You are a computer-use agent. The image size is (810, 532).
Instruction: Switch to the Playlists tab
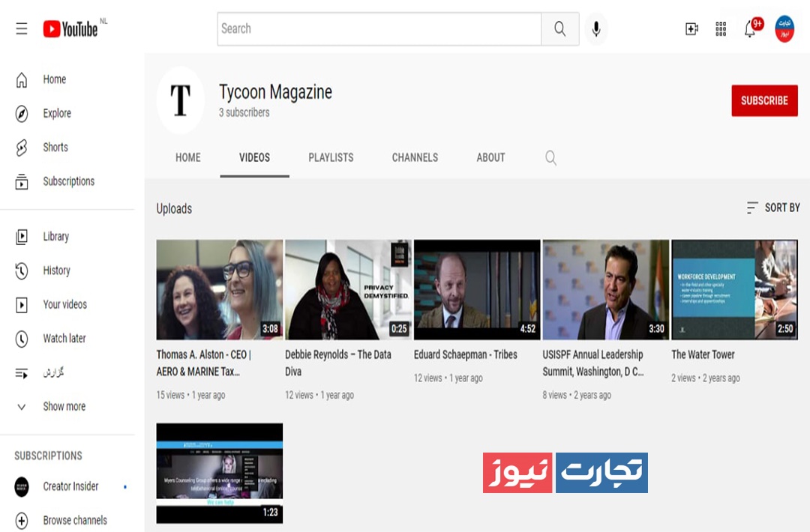[x=331, y=158]
